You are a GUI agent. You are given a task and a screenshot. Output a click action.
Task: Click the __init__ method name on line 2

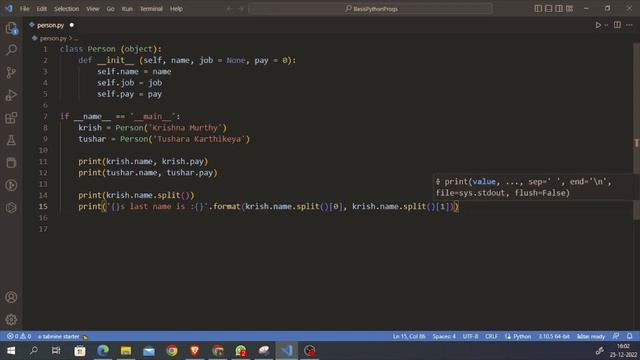(115, 60)
